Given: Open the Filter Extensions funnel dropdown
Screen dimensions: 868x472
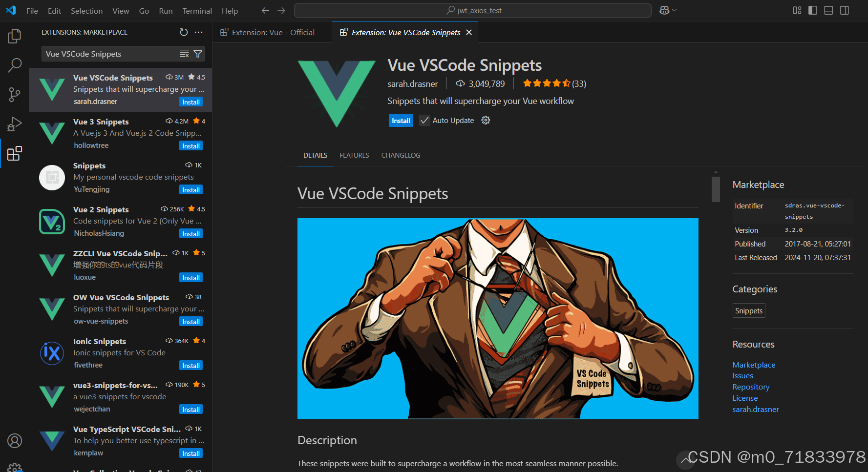Looking at the screenshot, I should click(x=198, y=54).
